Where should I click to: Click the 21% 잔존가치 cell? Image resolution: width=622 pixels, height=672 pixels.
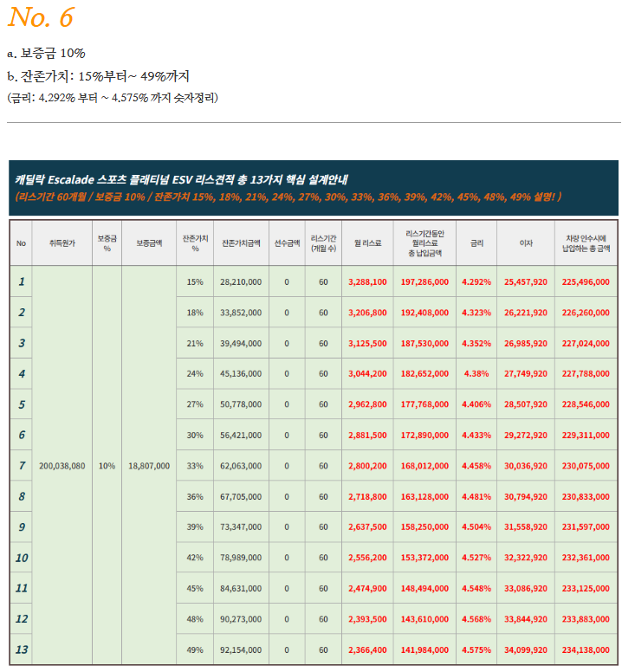(195, 343)
